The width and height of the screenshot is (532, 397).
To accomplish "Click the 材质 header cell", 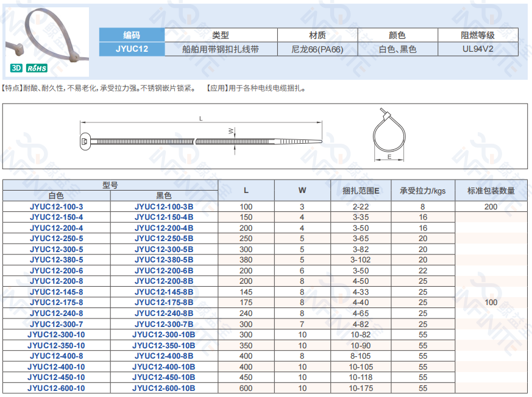I will point(317,35).
